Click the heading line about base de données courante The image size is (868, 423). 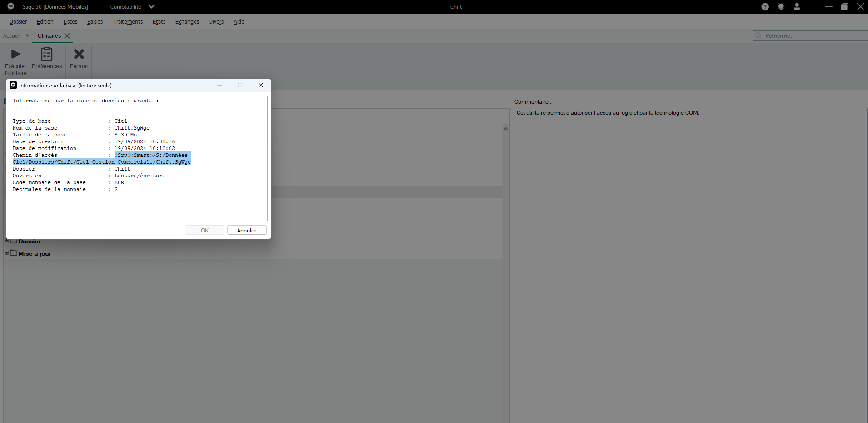tap(86, 101)
